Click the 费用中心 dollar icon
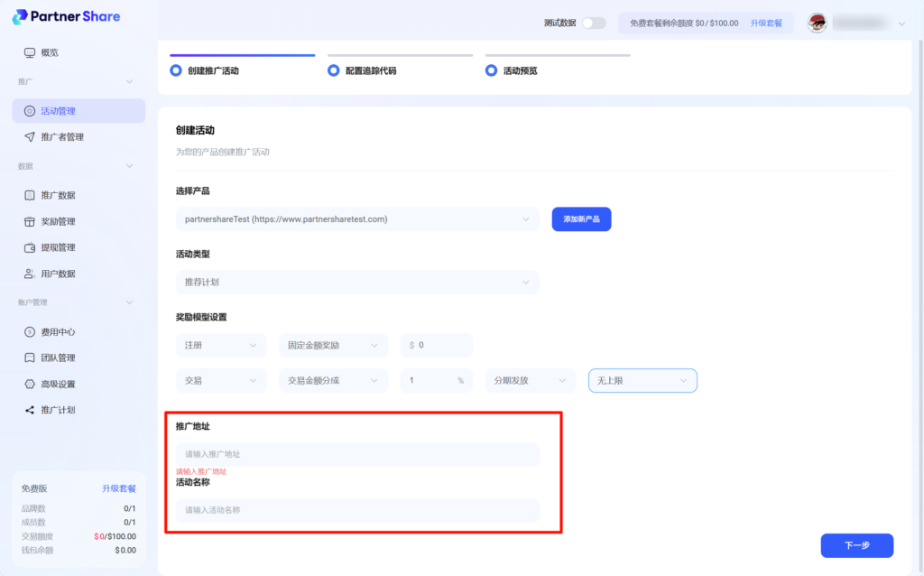This screenshot has height=576, width=924. point(30,332)
